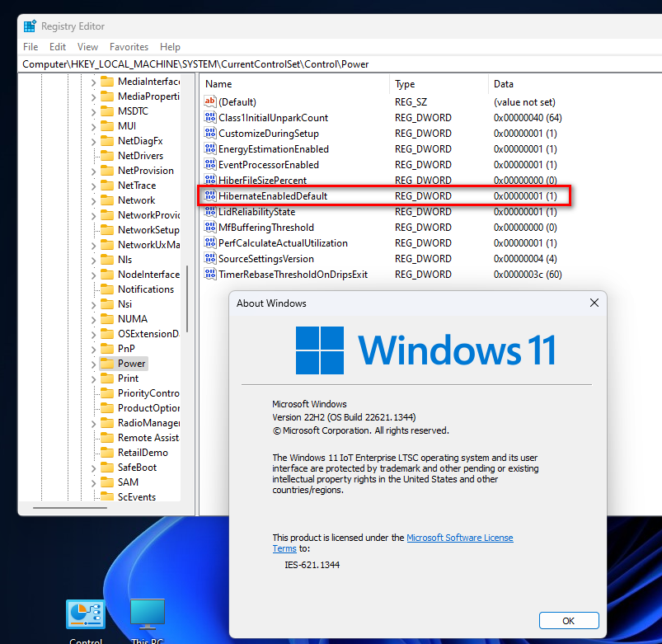Select the PriorityControl key in the tree

[148, 393]
